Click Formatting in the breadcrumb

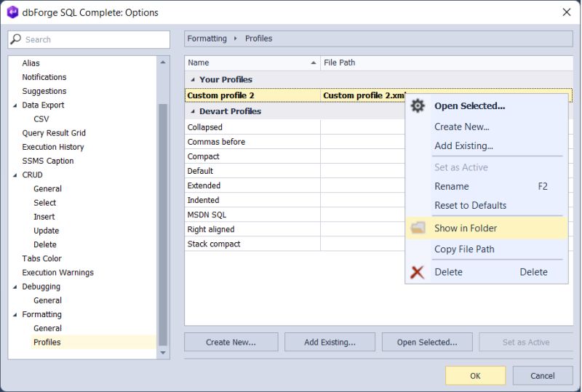coord(207,39)
